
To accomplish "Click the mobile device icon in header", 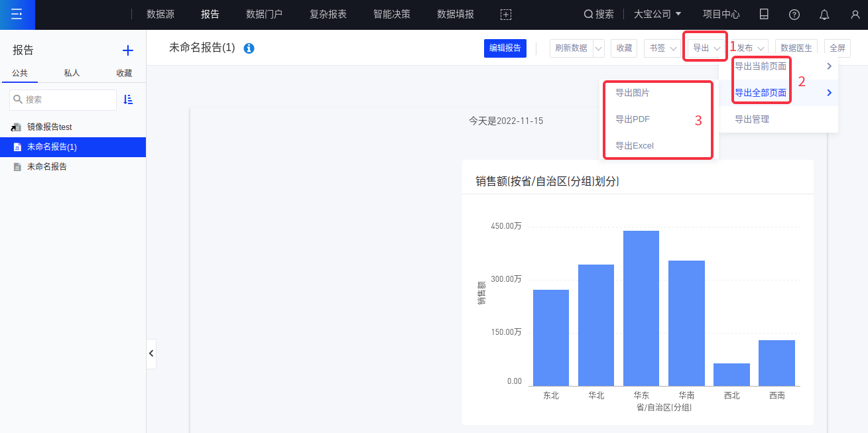I will (764, 15).
